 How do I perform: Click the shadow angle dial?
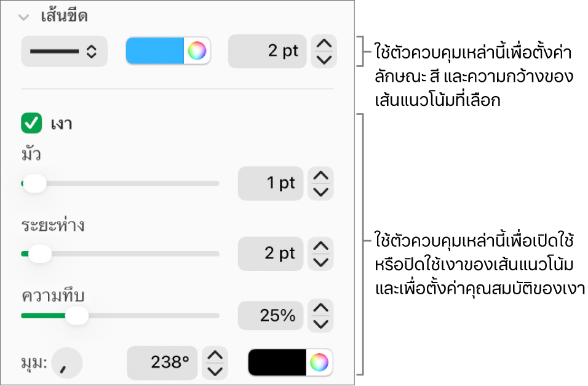(x=67, y=363)
